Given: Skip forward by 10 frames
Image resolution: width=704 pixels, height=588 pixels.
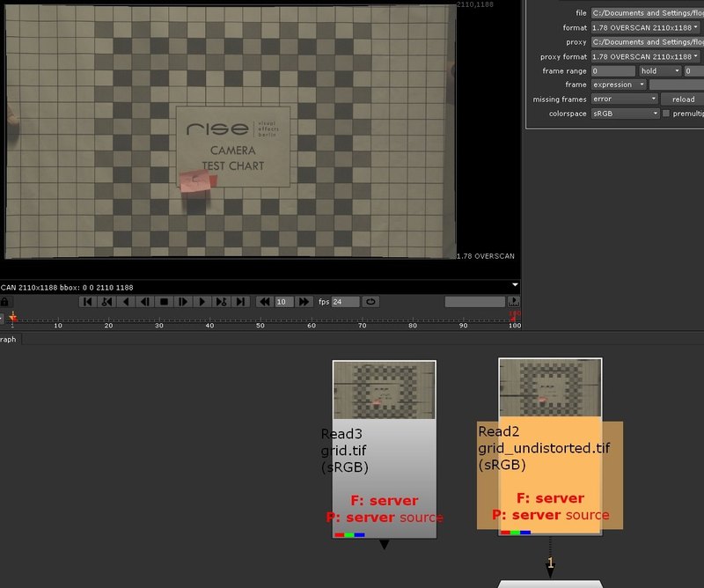Looking at the screenshot, I should tap(304, 302).
